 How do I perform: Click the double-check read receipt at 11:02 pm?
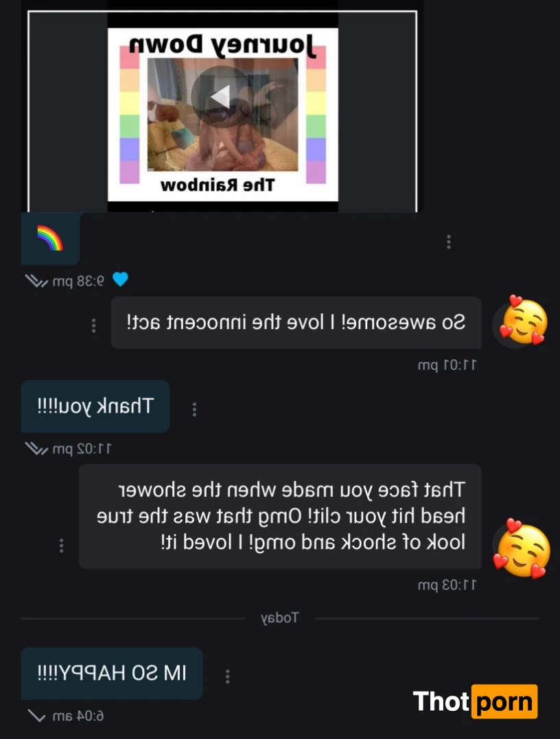coord(36,448)
